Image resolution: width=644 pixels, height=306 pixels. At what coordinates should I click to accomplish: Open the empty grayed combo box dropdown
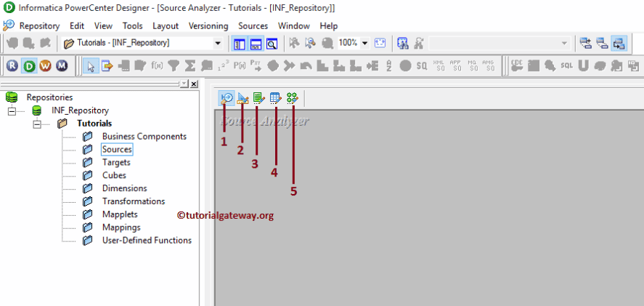coord(564,43)
